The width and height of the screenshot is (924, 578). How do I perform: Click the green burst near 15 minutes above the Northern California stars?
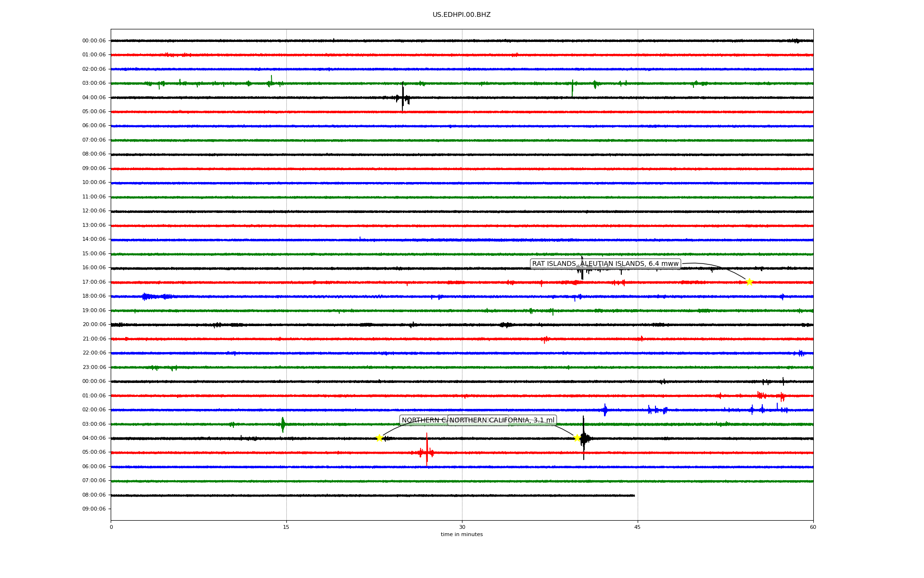tap(282, 424)
